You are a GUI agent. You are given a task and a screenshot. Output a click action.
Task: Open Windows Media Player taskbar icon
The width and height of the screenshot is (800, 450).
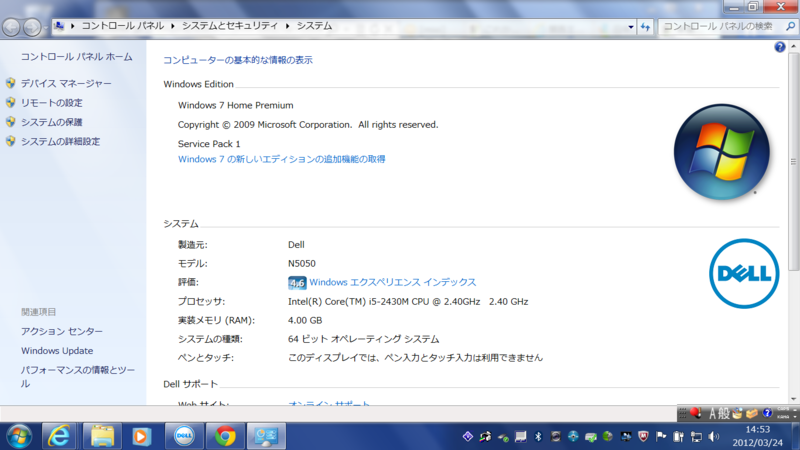coord(141,437)
